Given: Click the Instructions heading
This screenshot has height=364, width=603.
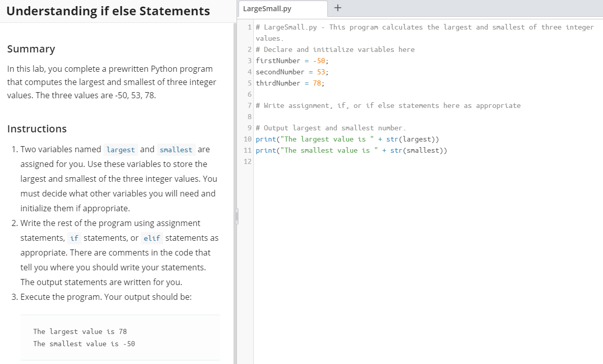Looking at the screenshot, I should pyautogui.click(x=37, y=128).
